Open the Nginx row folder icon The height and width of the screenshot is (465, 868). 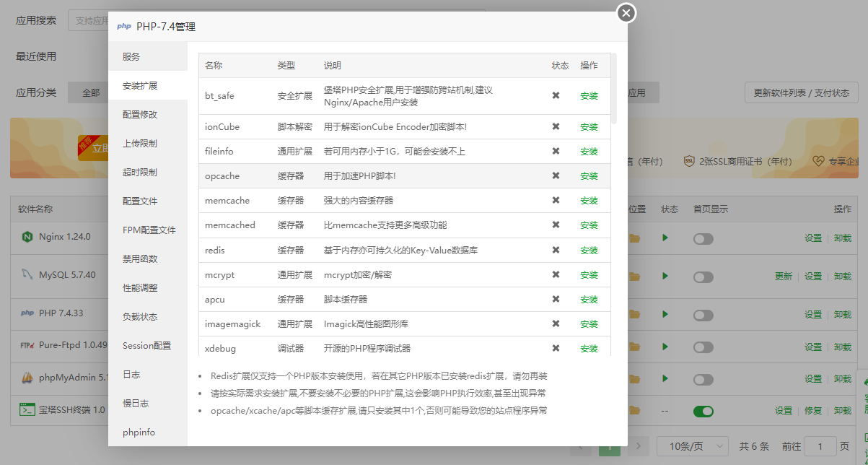(x=634, y=238)
